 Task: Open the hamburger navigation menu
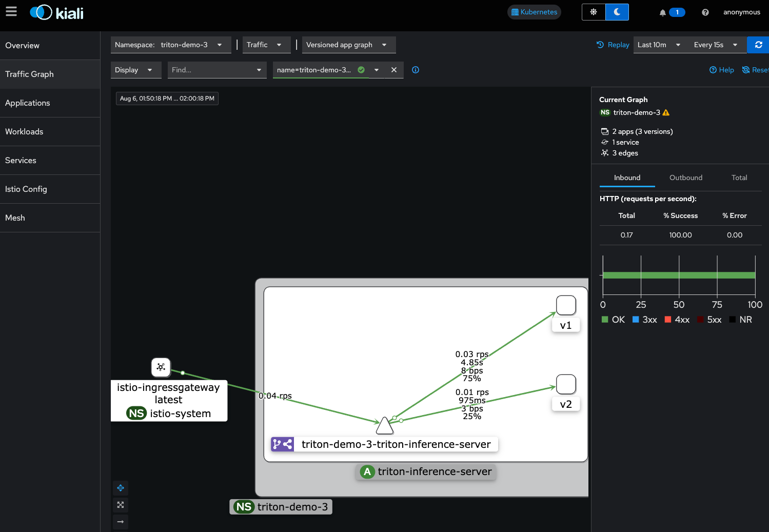11,11
